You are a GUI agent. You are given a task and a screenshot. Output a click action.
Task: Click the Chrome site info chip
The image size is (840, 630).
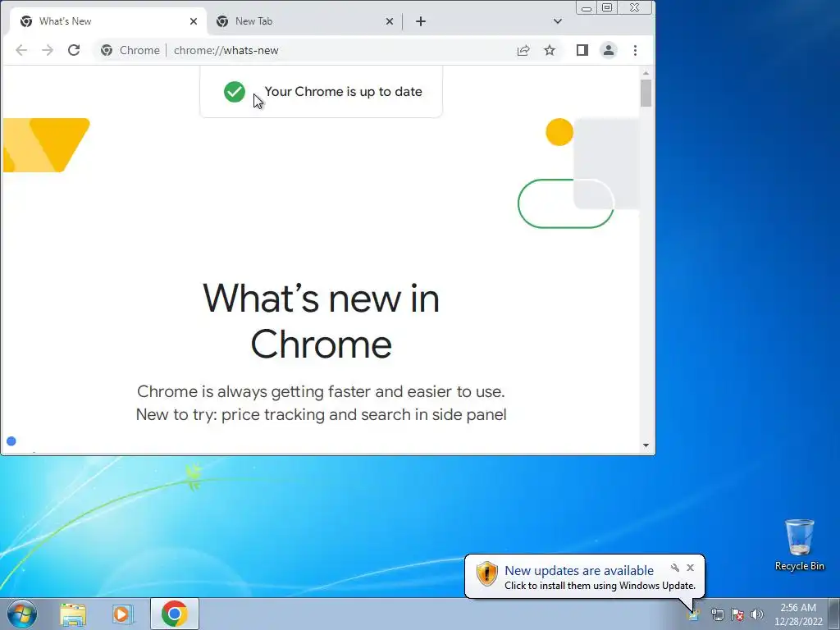click(130, 50)
